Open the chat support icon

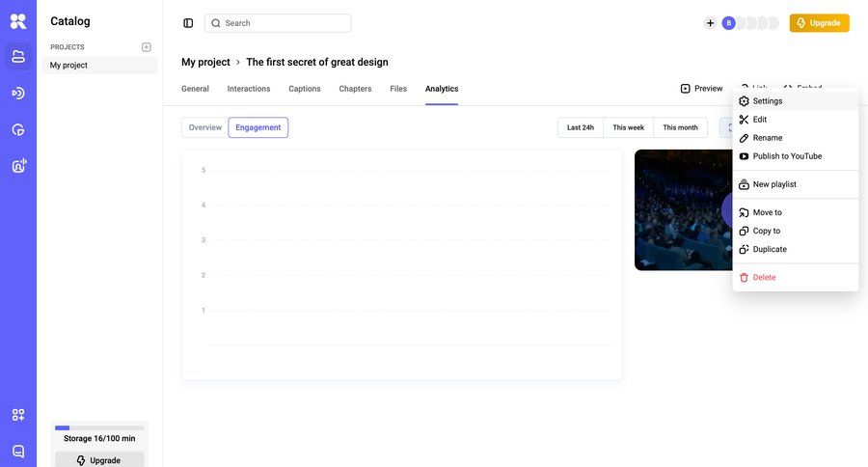18,451
